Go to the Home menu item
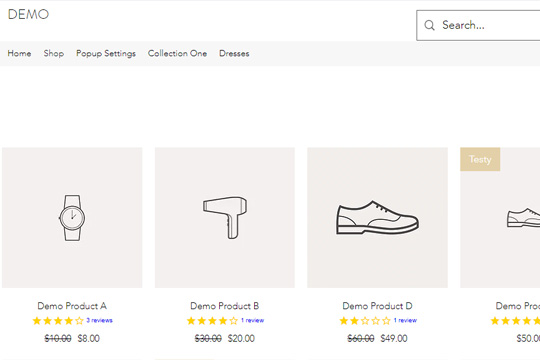This screenshot has height=360, width=540. [19, 53]
